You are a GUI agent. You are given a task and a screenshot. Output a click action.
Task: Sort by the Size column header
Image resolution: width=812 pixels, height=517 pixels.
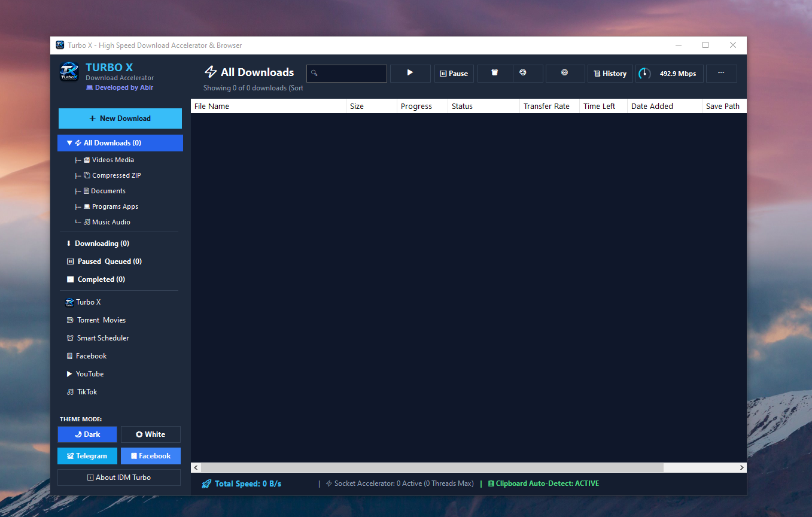(372, 106)
